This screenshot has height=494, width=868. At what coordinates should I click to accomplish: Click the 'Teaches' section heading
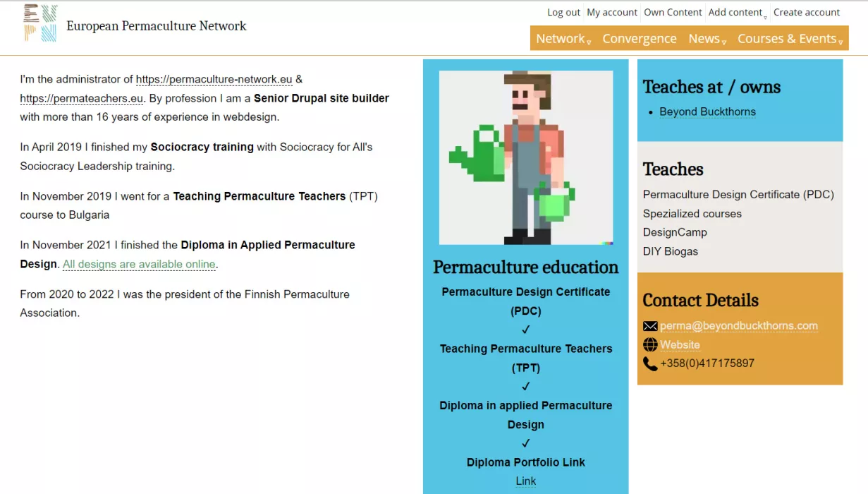tap(673, 169)
